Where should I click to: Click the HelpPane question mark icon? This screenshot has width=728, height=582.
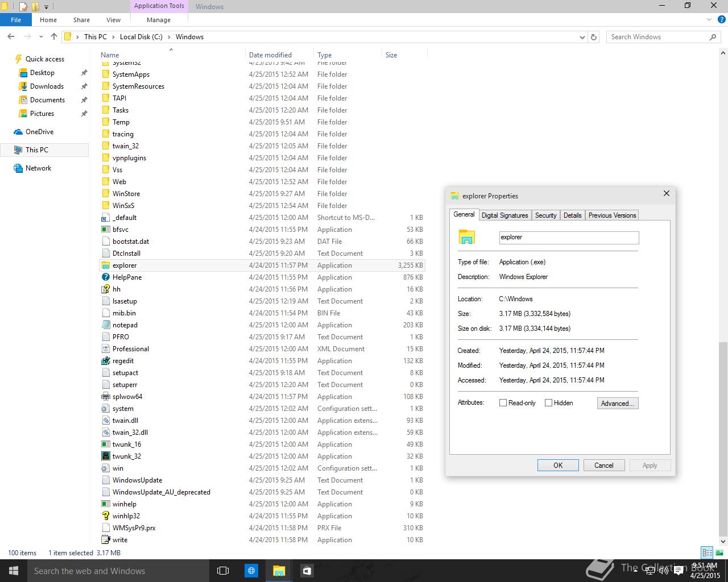coord(105,277)
